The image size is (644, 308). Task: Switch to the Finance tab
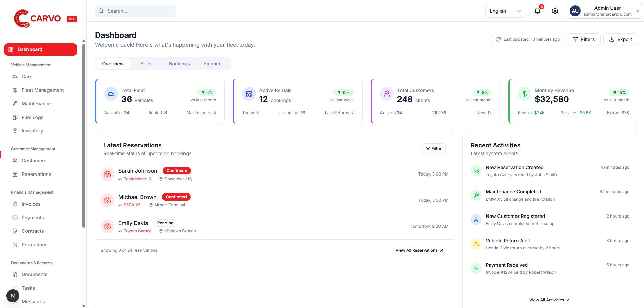click(213, 64)
